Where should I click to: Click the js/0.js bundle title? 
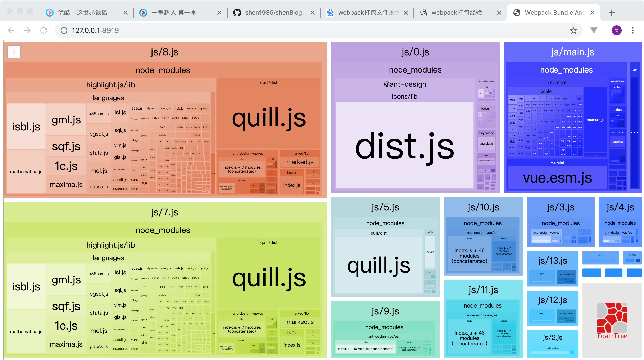415,52
